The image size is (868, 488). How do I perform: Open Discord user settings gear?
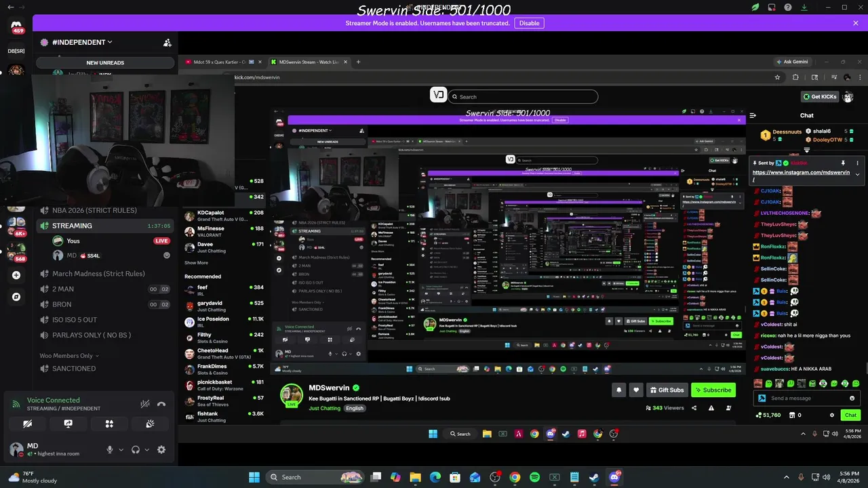pyautogui.click(x=161, y=449)
